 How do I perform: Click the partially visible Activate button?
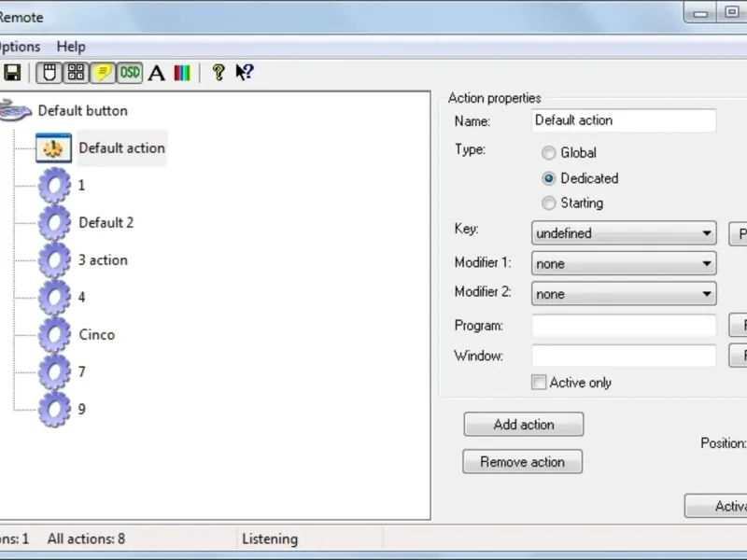[x=716, y=506]
